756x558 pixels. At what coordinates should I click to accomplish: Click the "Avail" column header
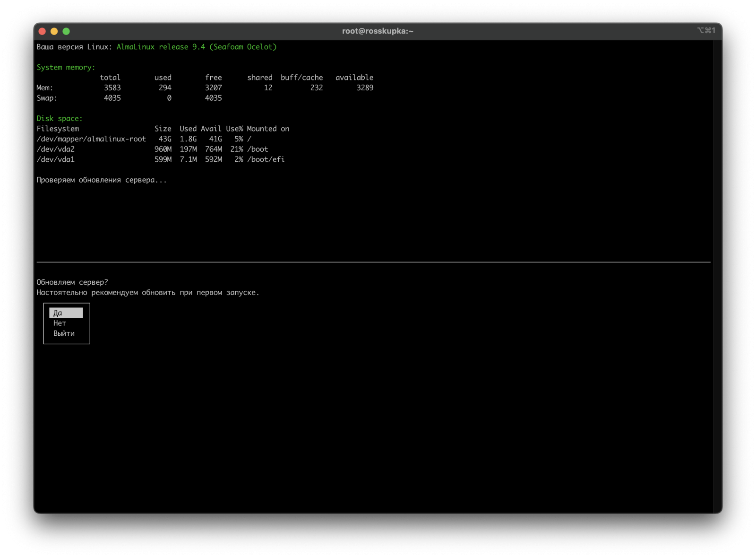tap(211, 129)
